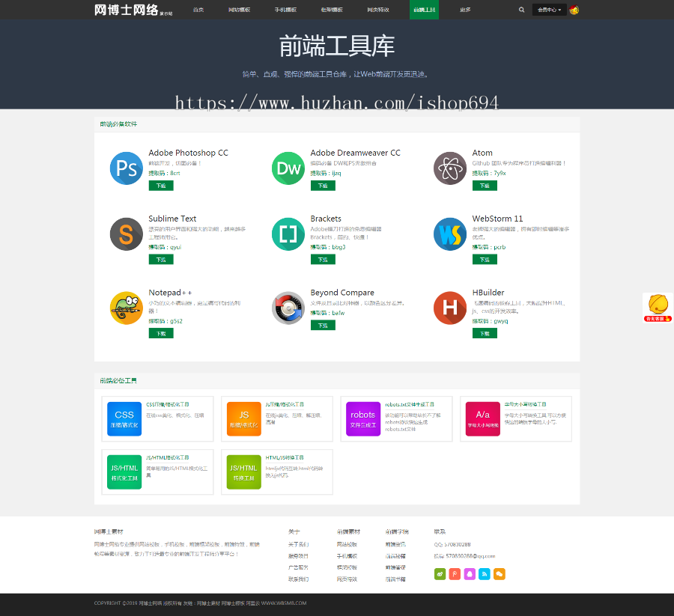Expand the 更多 menu in navigation
674x616 pixels.
pos(464,10)
